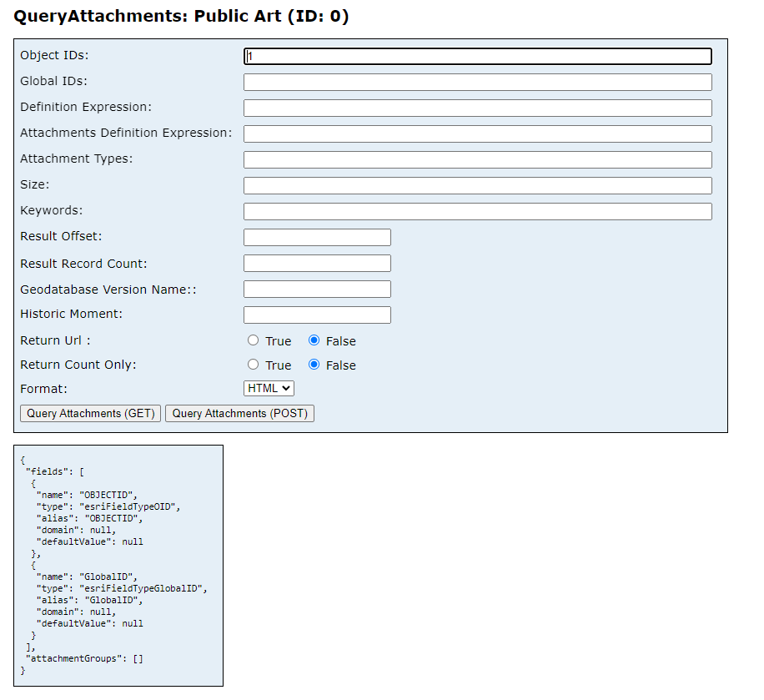Click the QueryAttachments: Public Art heading
The image size is (764, 700).
(x=181, y=16)
